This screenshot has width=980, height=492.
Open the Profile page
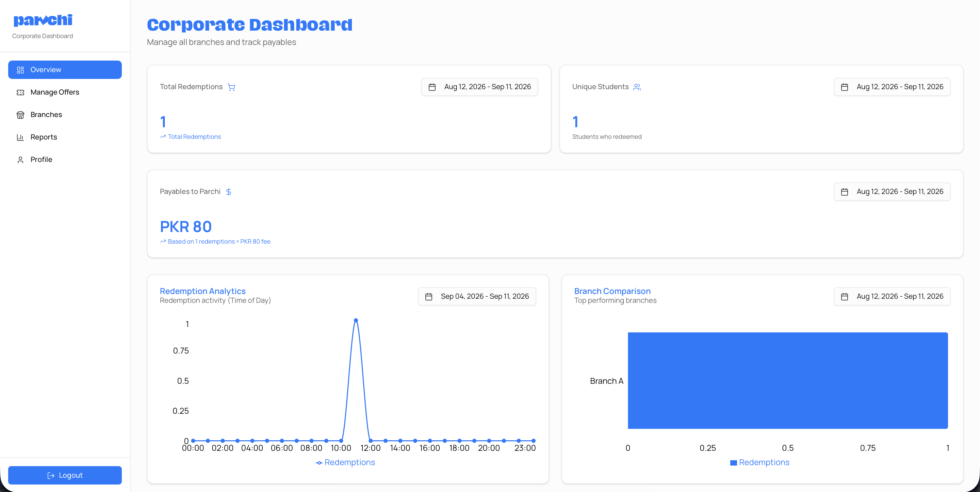tap(65, 160)
